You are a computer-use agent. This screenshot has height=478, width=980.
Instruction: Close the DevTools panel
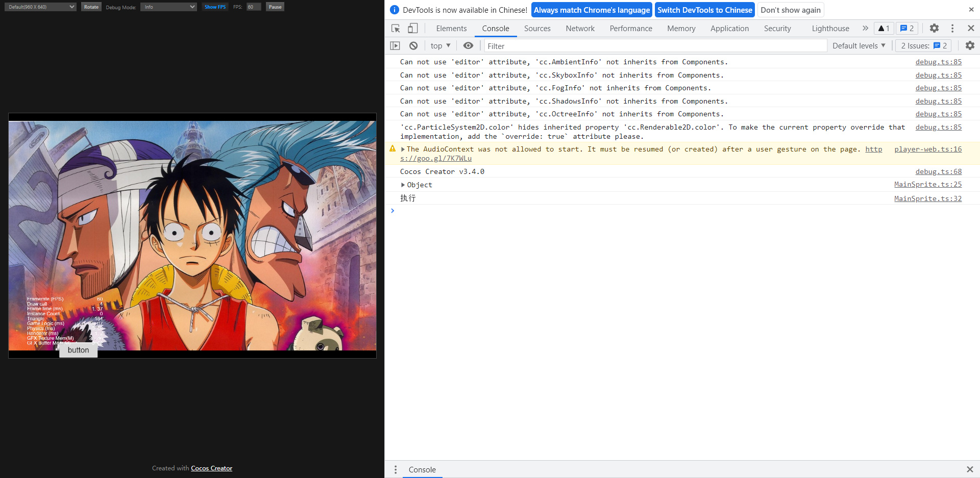[x=971, y=29]
